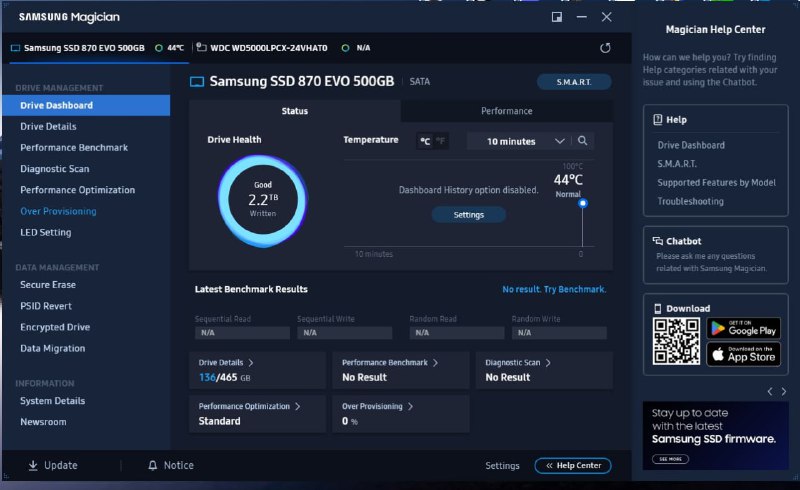
Task: Open S.M.A.R.T. help topic
Action: [677, 164]
